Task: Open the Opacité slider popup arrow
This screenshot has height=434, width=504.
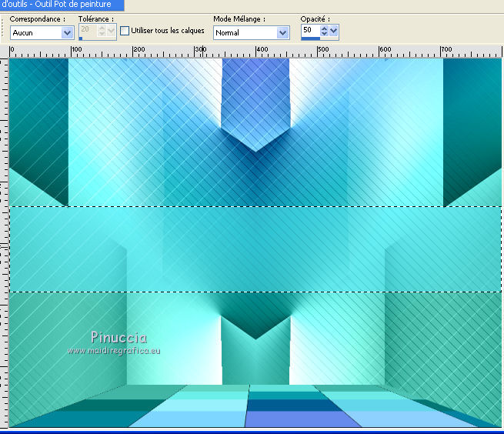Action: [334, 31]
